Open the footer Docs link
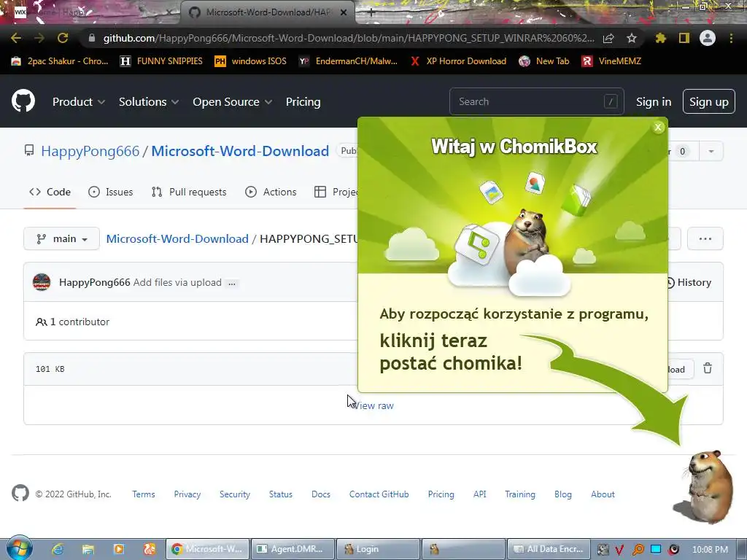747x560 pixels. click(321, 494)
